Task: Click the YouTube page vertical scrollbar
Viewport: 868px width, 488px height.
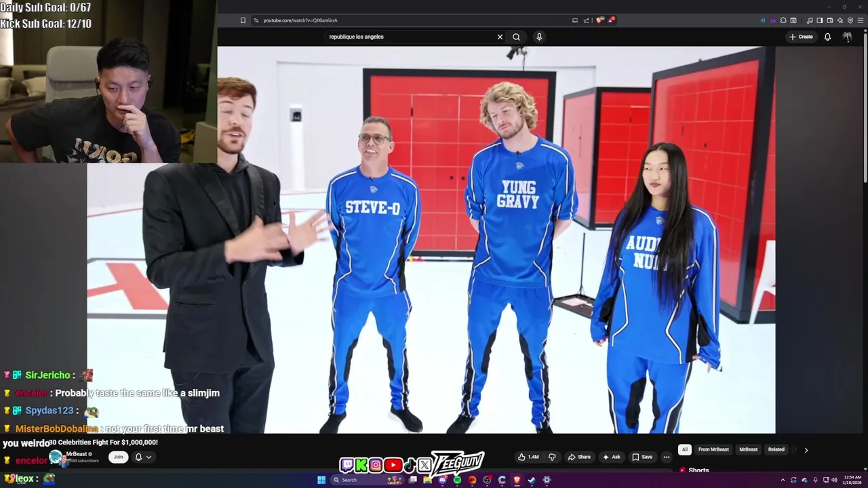Action: pyautogui.click(x=865, y=108)
